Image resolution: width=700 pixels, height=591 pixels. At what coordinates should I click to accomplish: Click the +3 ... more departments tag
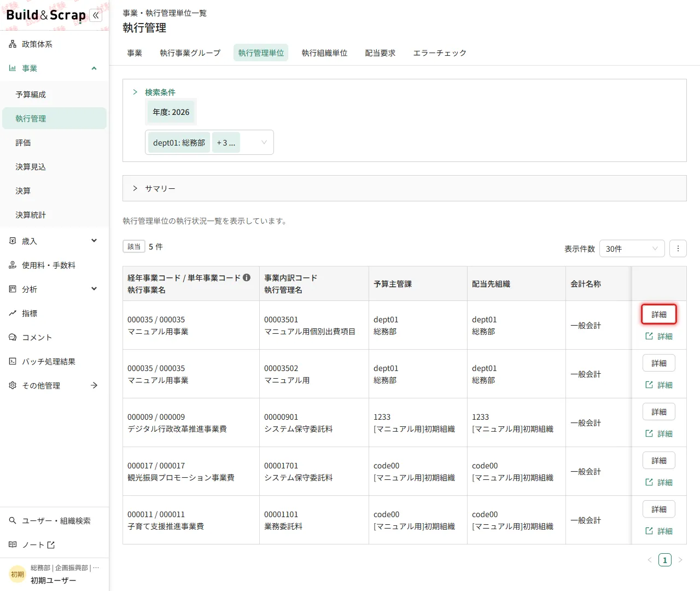226,143
